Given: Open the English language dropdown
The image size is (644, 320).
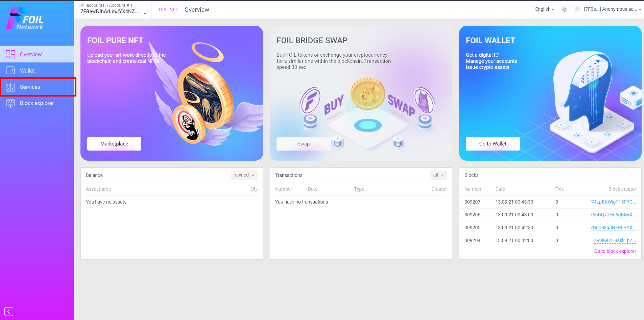Looking at the screenshot, I should tap(545, 9).
